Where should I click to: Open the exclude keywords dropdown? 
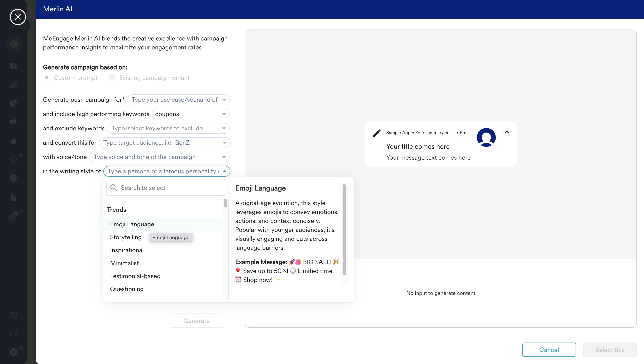168,128
